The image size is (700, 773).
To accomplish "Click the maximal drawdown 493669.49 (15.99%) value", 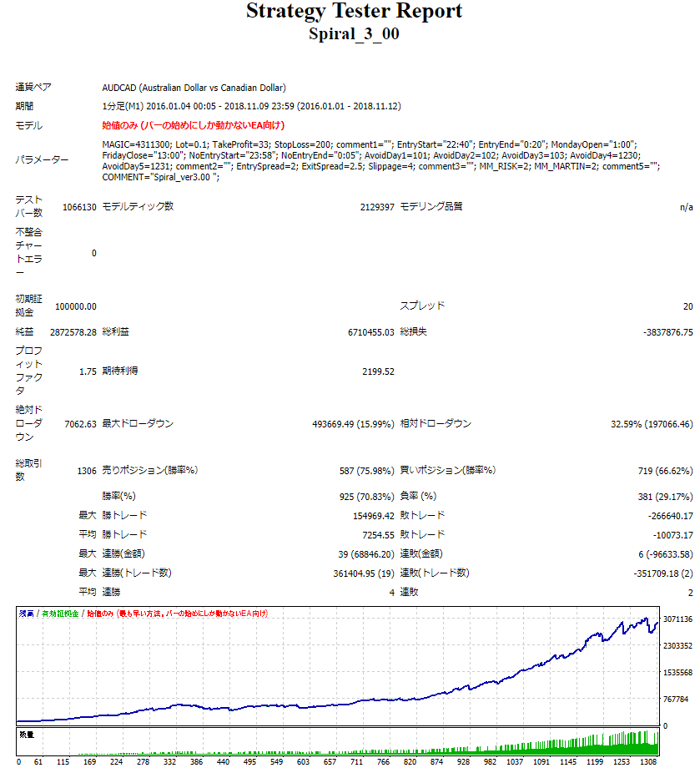I will click(x=353, y=424).
